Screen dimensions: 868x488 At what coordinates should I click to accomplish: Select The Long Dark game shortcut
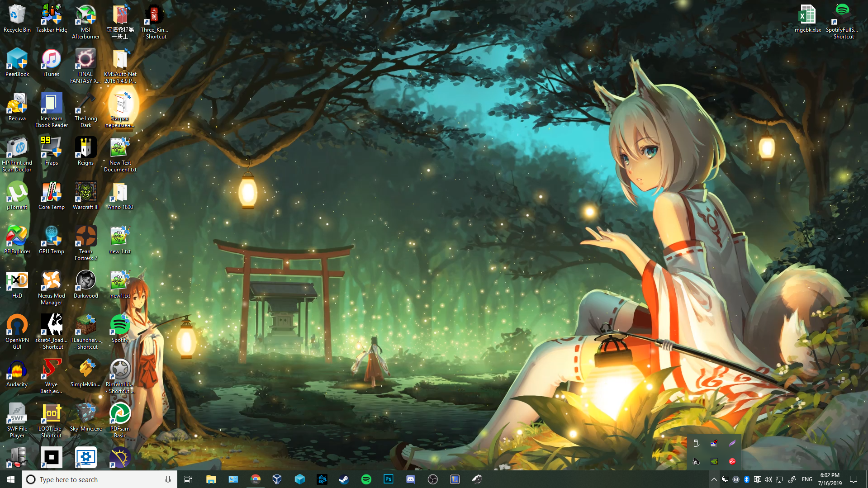tap(85, 110)
